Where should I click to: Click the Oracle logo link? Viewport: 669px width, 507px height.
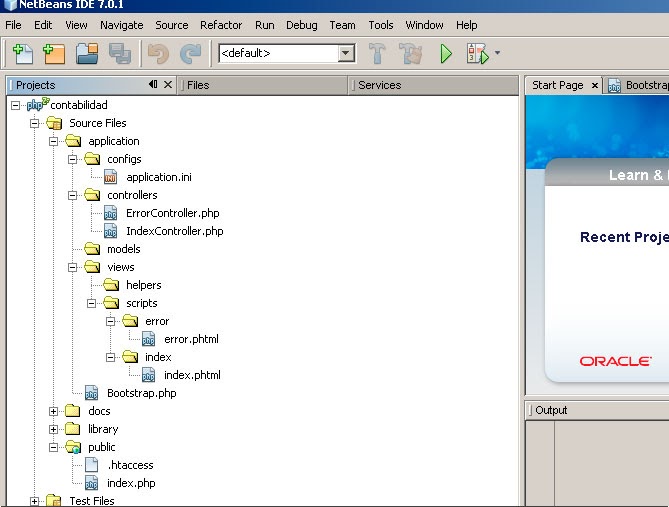(x=615, y=361)
